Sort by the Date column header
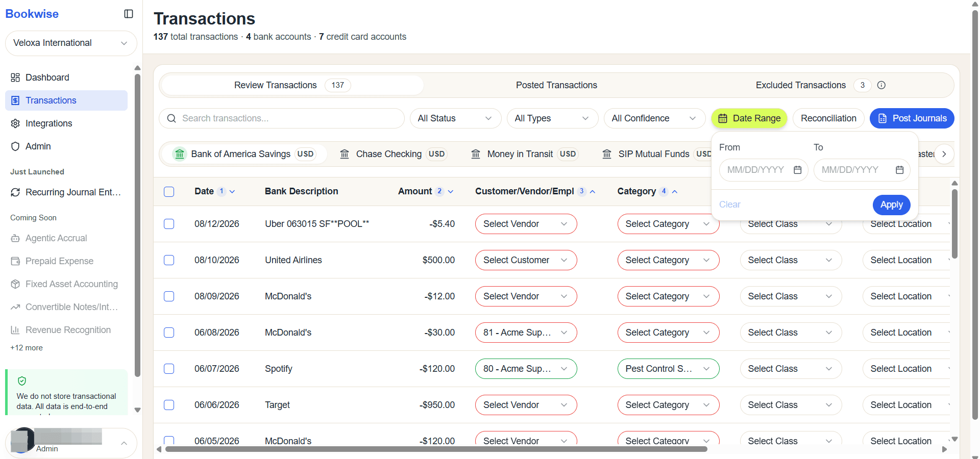This screenshot has width=980, height=459. coord(215,191)
